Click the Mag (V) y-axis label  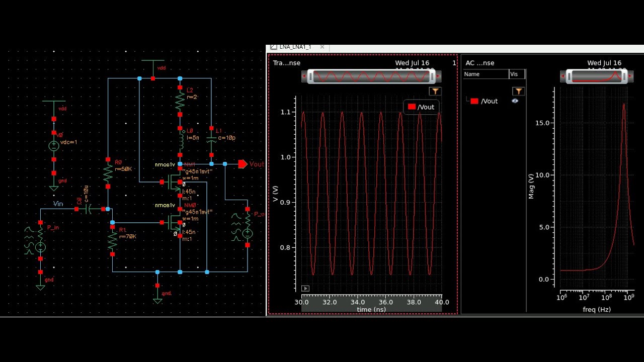[531, 186]
